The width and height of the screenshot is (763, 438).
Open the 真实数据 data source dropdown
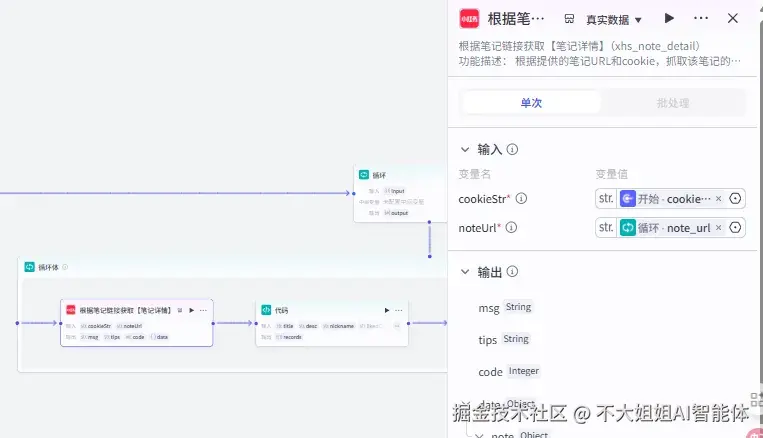[x=614, y=19]
